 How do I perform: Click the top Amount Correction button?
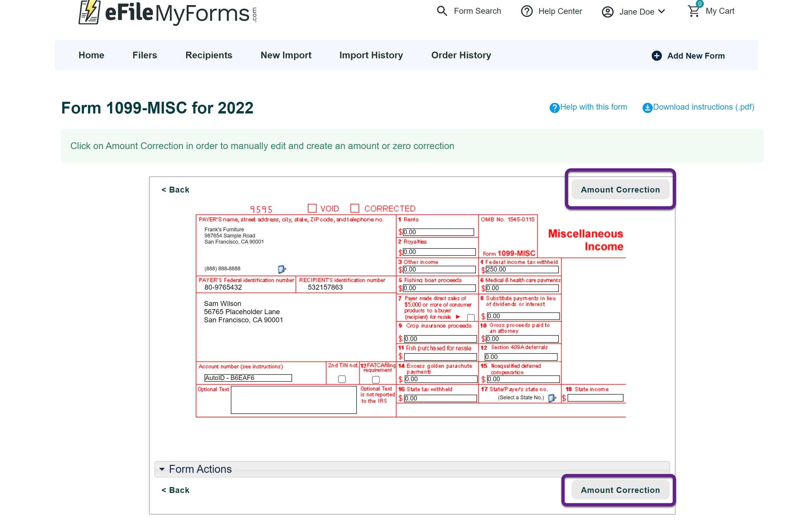point(620,190)
